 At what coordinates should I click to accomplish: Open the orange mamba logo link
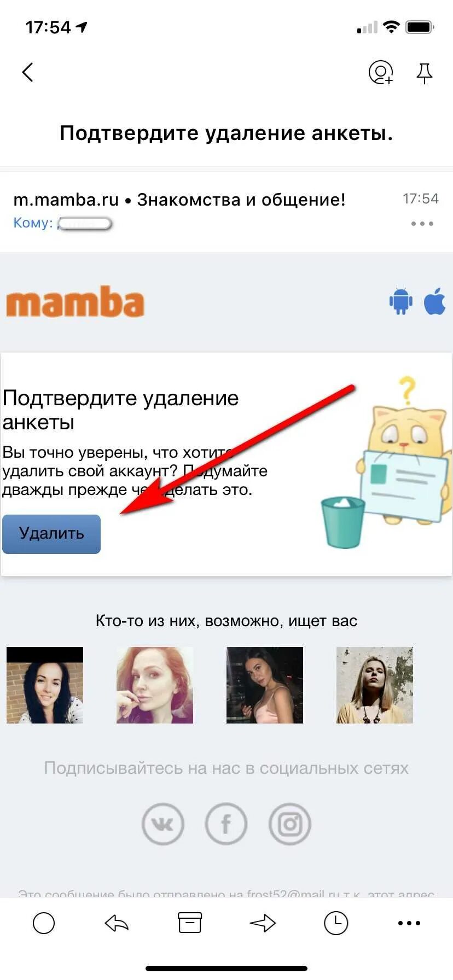[75, 301]
